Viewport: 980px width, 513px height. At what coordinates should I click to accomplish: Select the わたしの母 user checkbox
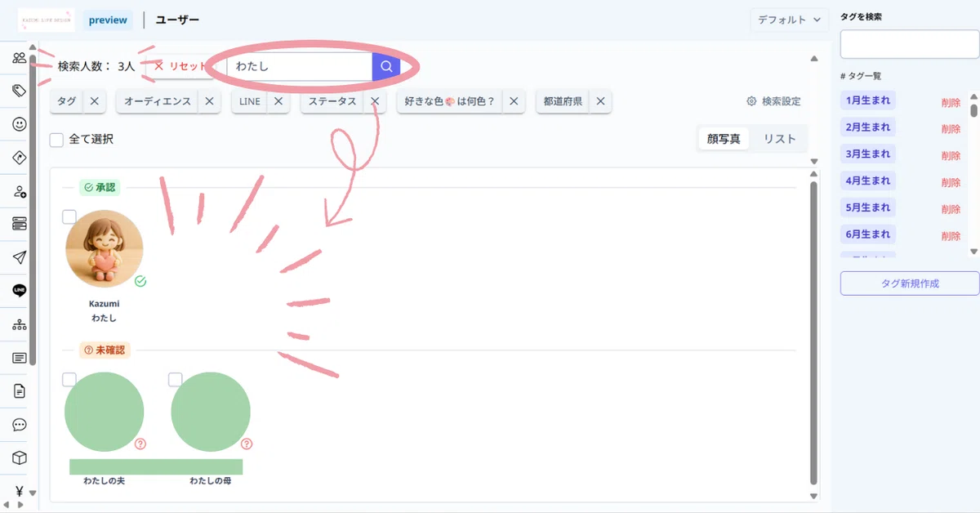click(x=175, y=379)
